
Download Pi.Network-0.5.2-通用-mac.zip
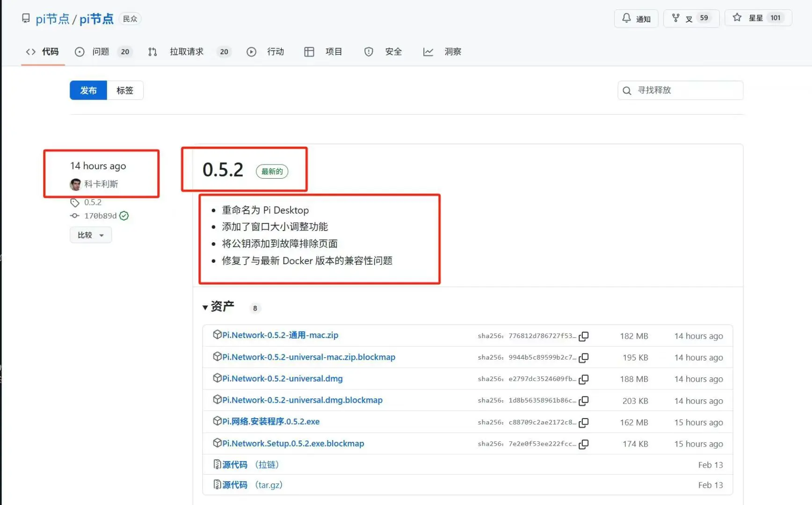(x=280, y=335)
